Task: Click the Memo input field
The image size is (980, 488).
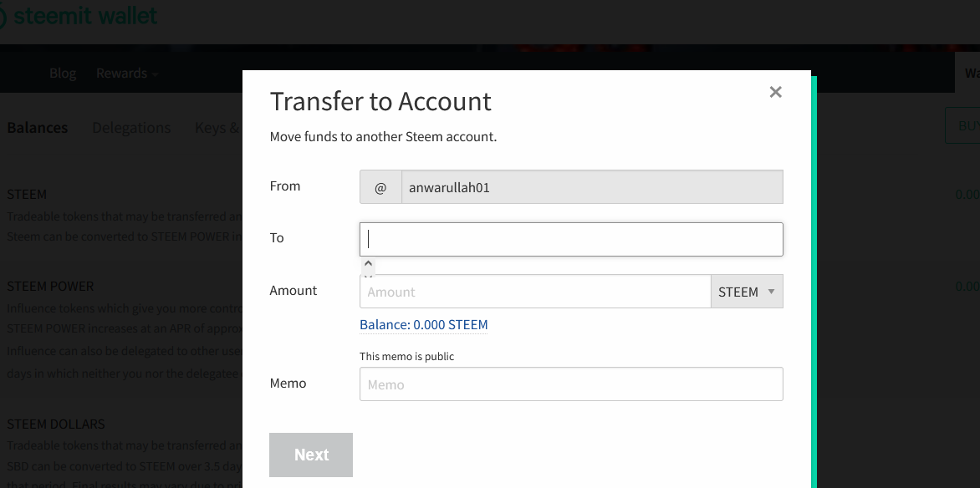Action: click(x=571, y=384)
